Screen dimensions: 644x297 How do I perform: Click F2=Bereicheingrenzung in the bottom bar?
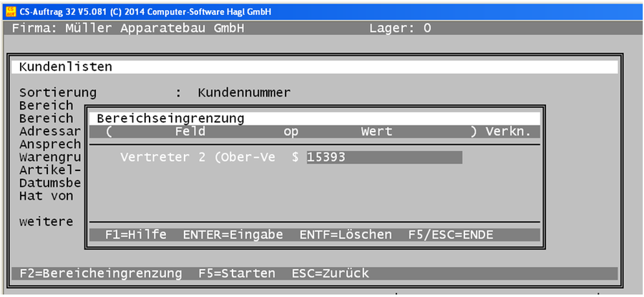102,273
